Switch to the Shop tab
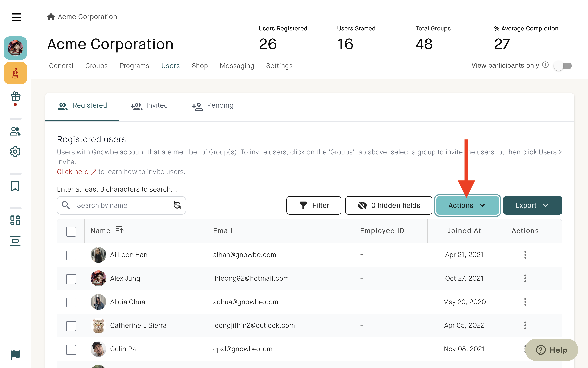This screenshot has width=588, height=368. tap(200, 66)
